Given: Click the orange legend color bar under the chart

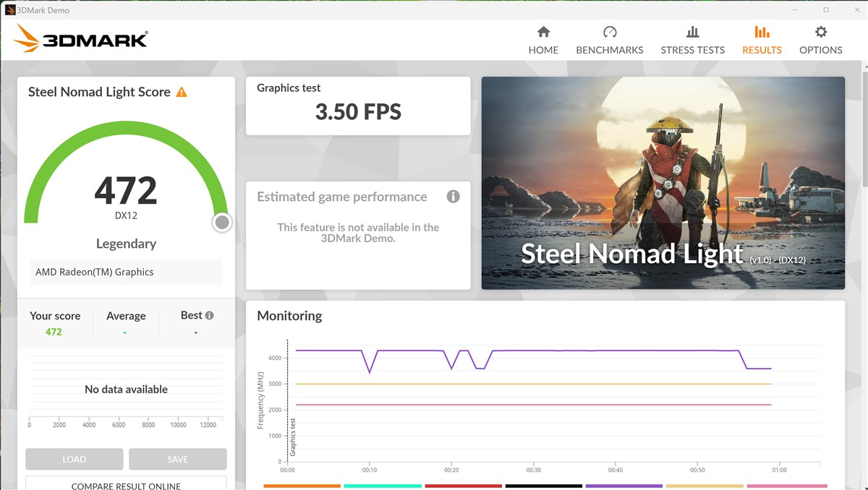Looking at the screenshot, I should coord(302,486).
